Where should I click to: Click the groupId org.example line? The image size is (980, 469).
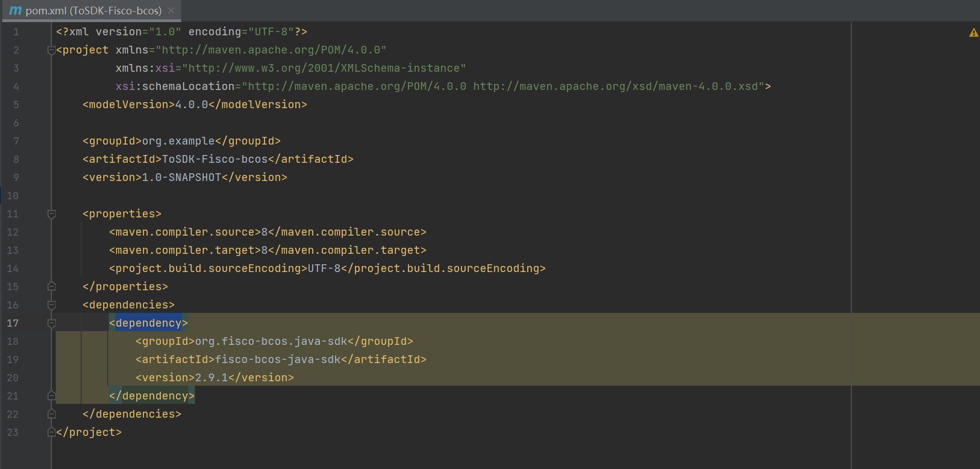(x=182, y=141)
